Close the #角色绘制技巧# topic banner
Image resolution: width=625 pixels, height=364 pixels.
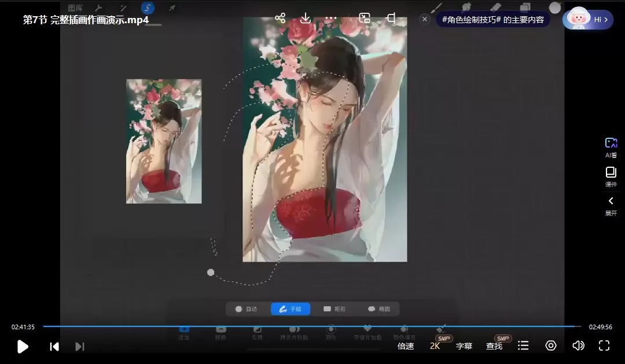(x=425, y=19)
